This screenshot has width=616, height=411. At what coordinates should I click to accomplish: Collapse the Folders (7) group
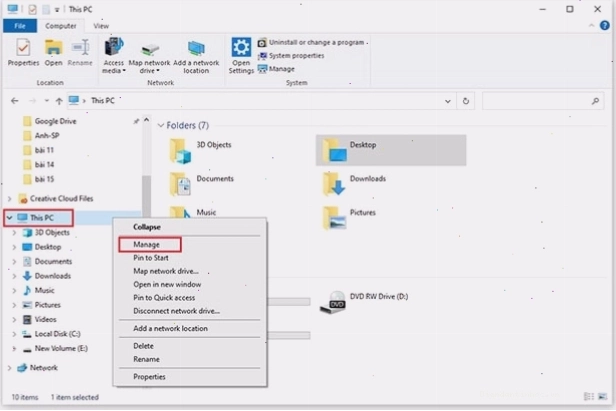pos(161,125)
